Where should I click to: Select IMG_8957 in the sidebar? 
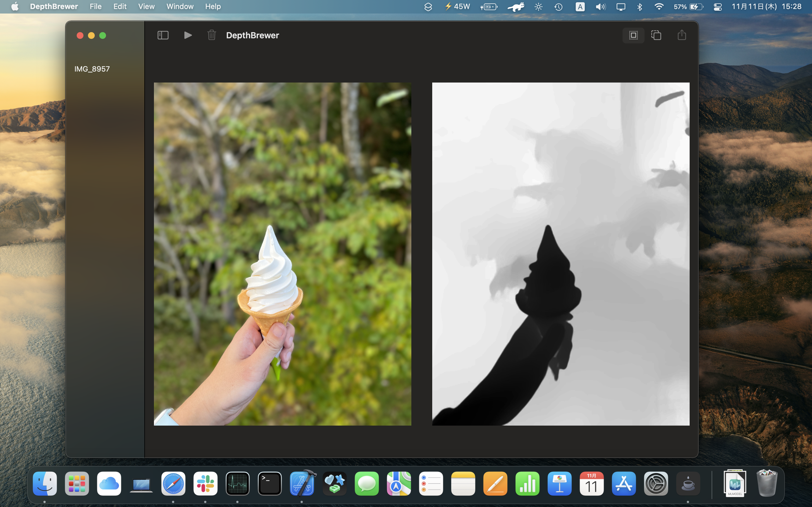(x=92, y=69)
